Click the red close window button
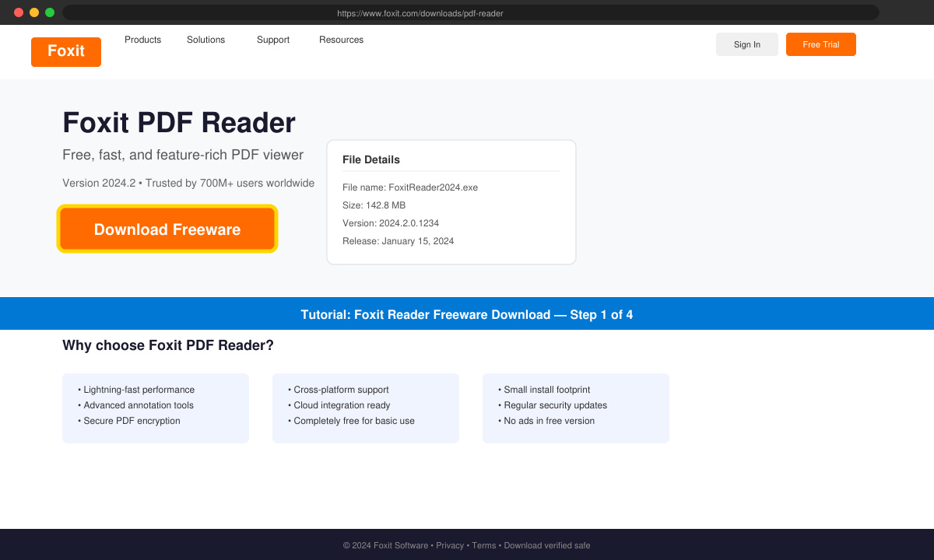The width and height of the screenshot is (934, 560). [19, 12]
